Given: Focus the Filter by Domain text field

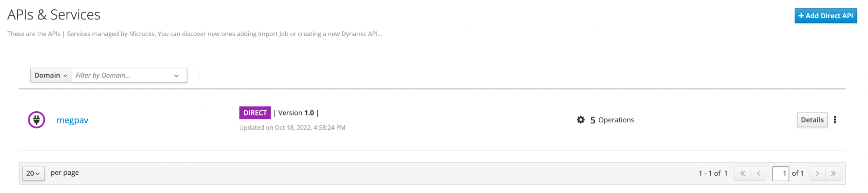Looking at the screenshot, I should pyautogui.click(x=122, y=75).
